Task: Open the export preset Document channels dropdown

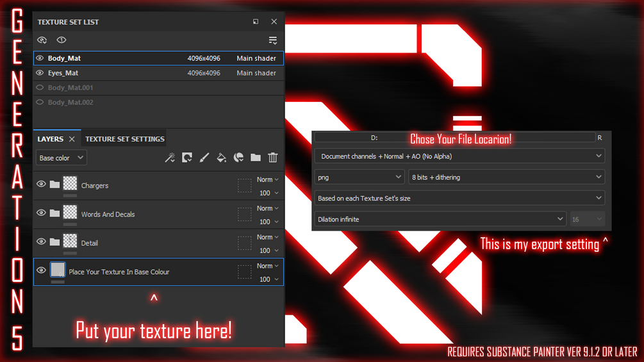Action: tap(459, 156)
